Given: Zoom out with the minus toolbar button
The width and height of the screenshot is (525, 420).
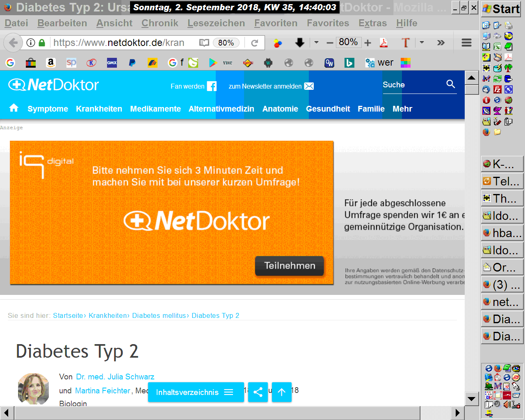Looking at the screenshot, I should click(330, 43).
